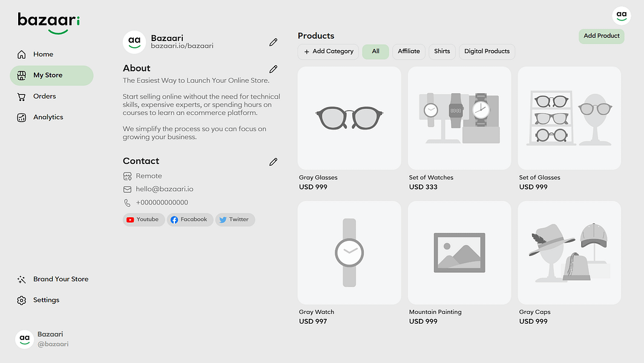Screen dimensions: 644x363
Task: Click the Add Product button
Action: (601, 36)
